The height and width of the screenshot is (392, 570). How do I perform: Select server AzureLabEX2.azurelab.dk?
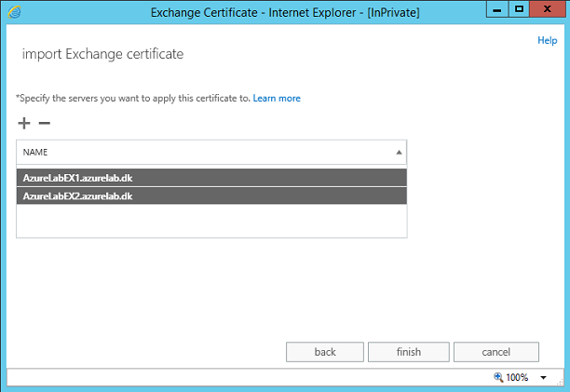(x=211, y=196)
